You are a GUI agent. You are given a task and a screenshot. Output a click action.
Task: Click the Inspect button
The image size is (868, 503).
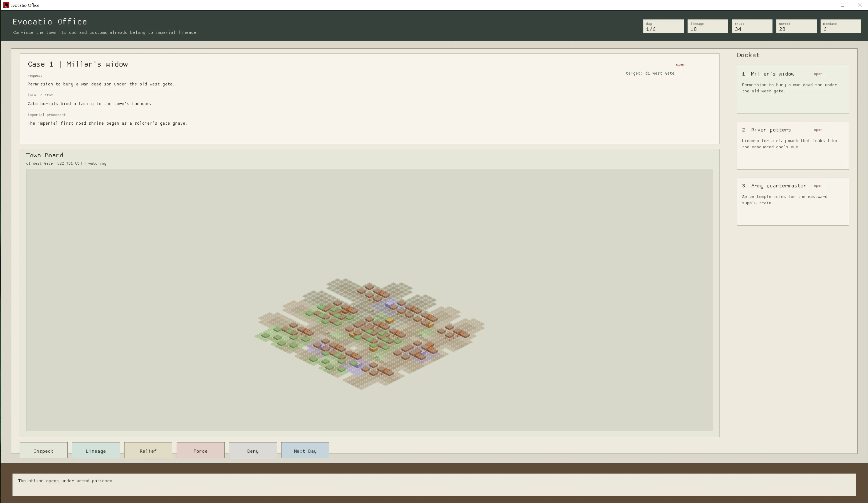(x=43, y=450)
